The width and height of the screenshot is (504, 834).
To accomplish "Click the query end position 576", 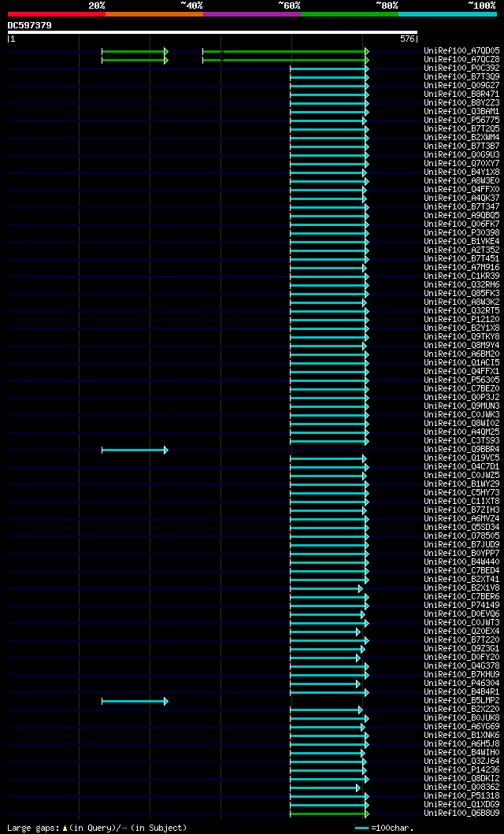I will (407, 39).
